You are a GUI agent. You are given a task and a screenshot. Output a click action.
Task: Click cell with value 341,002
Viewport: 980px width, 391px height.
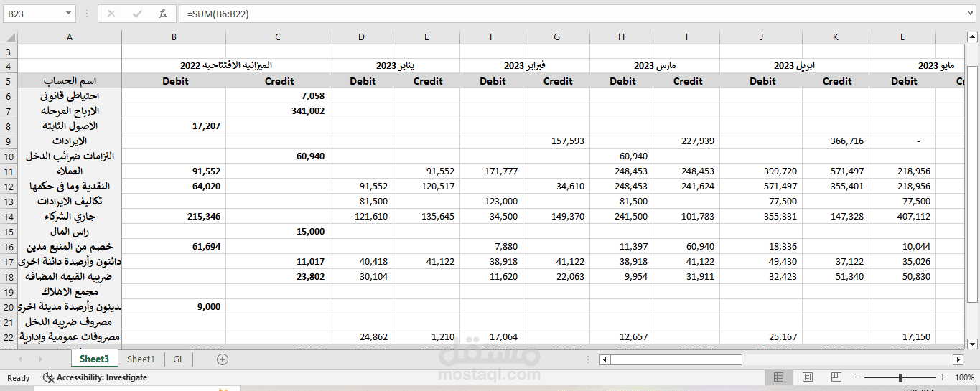pyautogui.click(x=278, y=110)
